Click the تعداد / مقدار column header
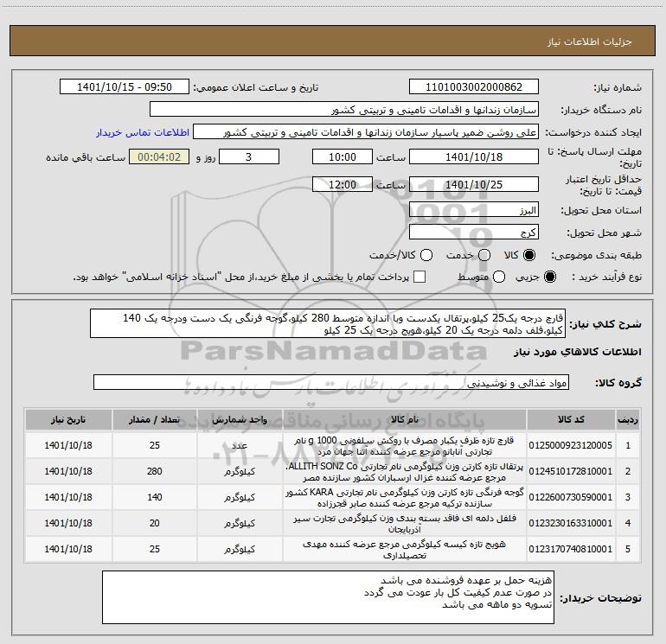The height and width of the screenshot is (644, 666). 155,419
